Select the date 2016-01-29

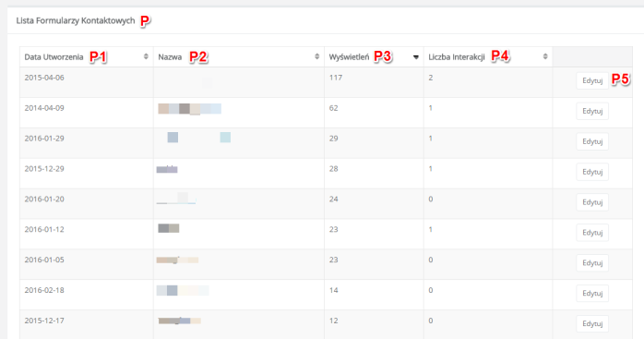point(44,139)
